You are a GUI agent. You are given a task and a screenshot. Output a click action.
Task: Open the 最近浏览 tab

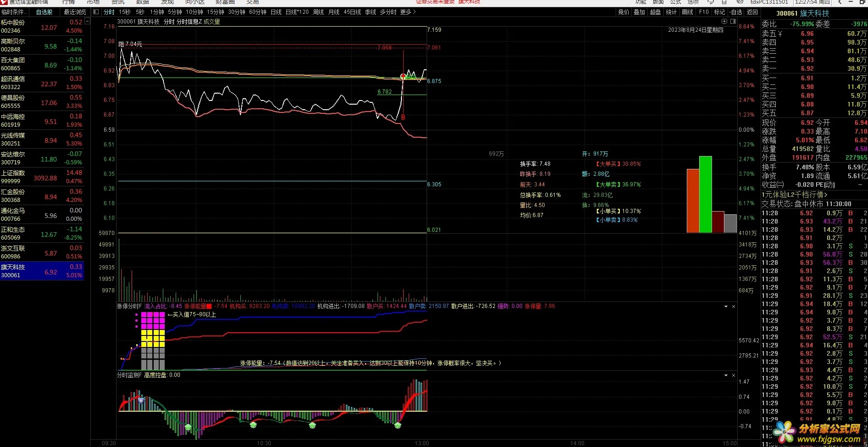[75, 12]
